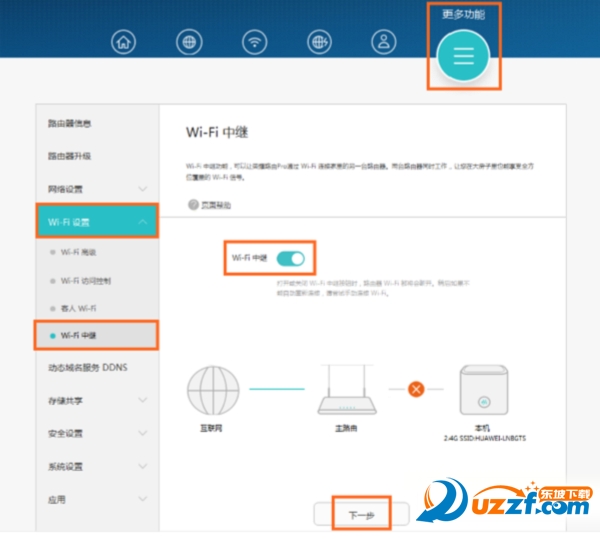Expand the 安全设置 sidebar section
This screenshot has width=600, height=539.
[97, 433]
